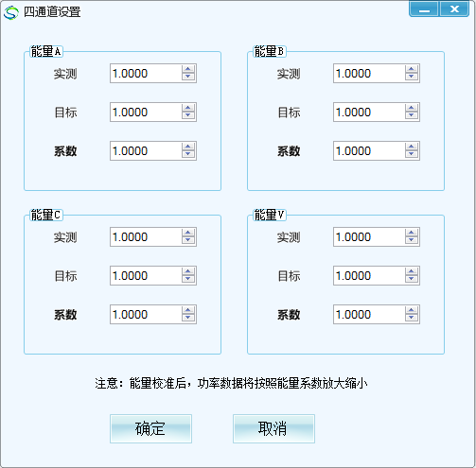
Task: Decrease 能量C 目标 value with down arrow
Action: coord(188,279)
